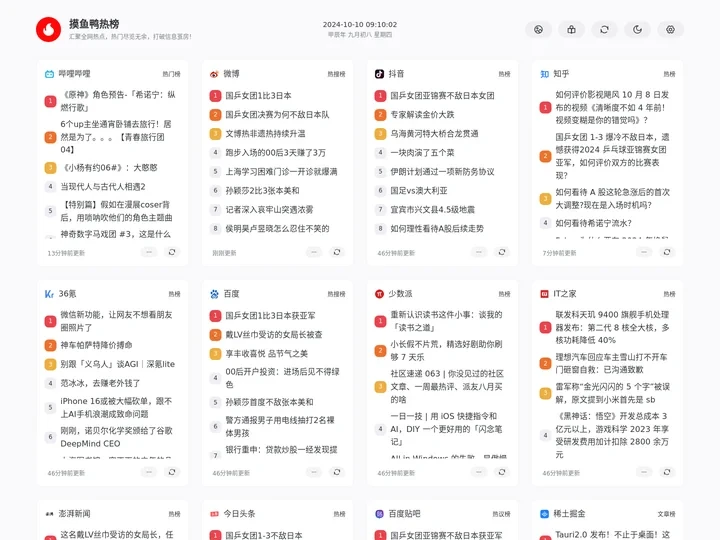720x540 pixels.
Task: Open more options on 微博 card
Action: [x=314, y=252]
